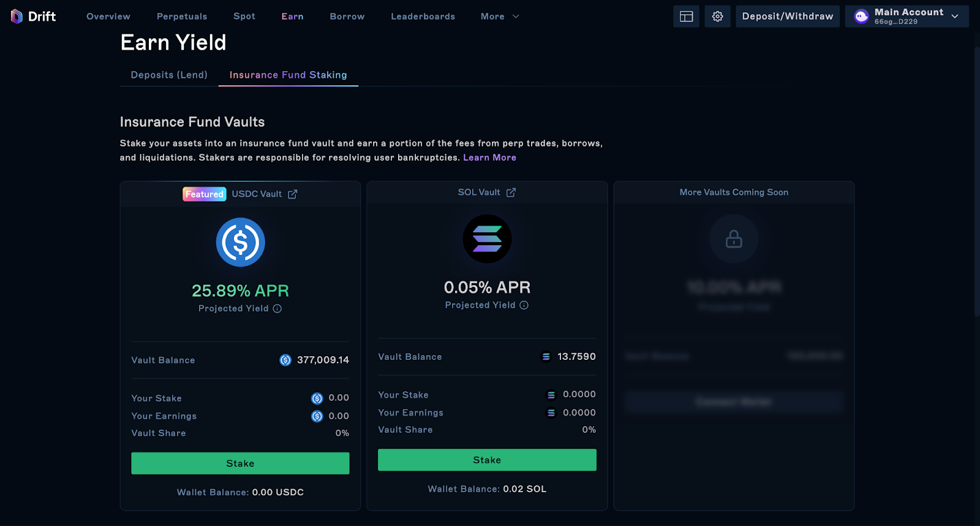Click the large Solana coin logo
The width and height of the screenshot is (980, 526).
487,239
